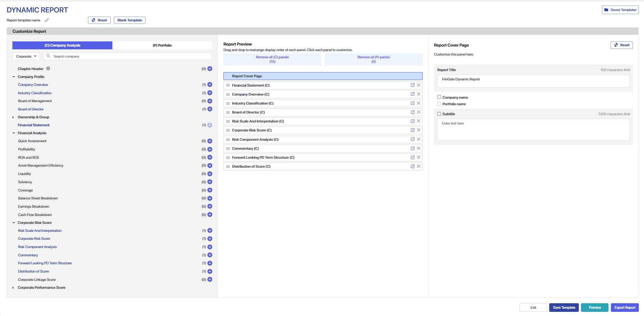Toggle the Subtitle checkbox

pyautogui.click(x=439, y=114)
